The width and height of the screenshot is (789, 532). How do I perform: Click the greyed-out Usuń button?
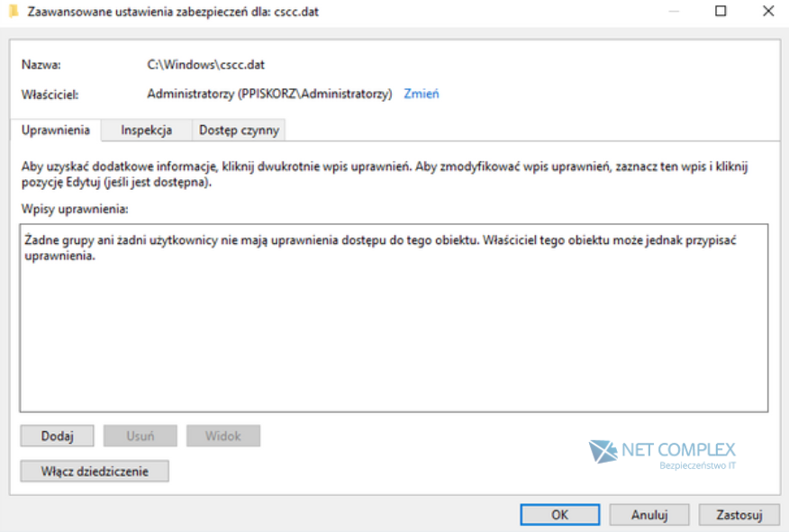(x=141, y=436)
